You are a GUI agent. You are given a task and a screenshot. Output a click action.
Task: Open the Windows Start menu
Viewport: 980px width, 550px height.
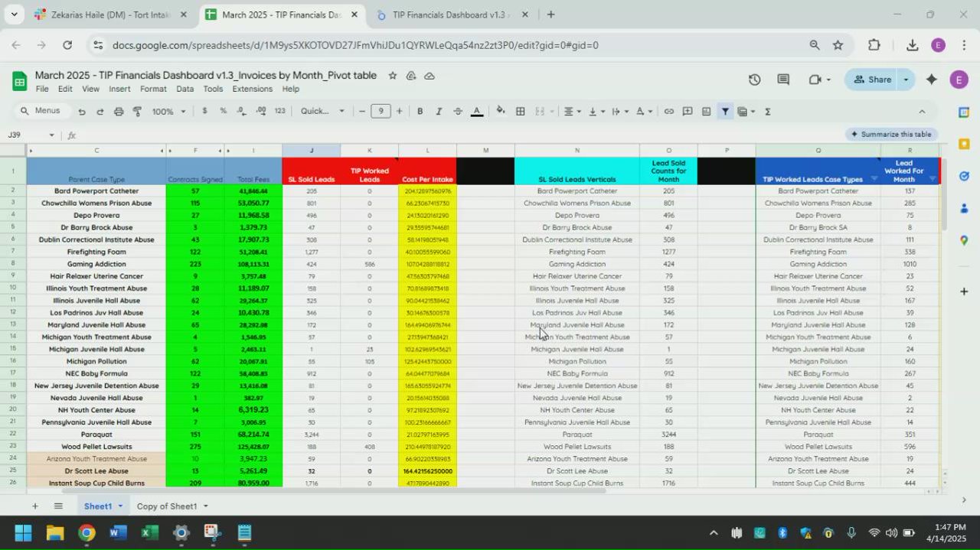coord(23,532)
